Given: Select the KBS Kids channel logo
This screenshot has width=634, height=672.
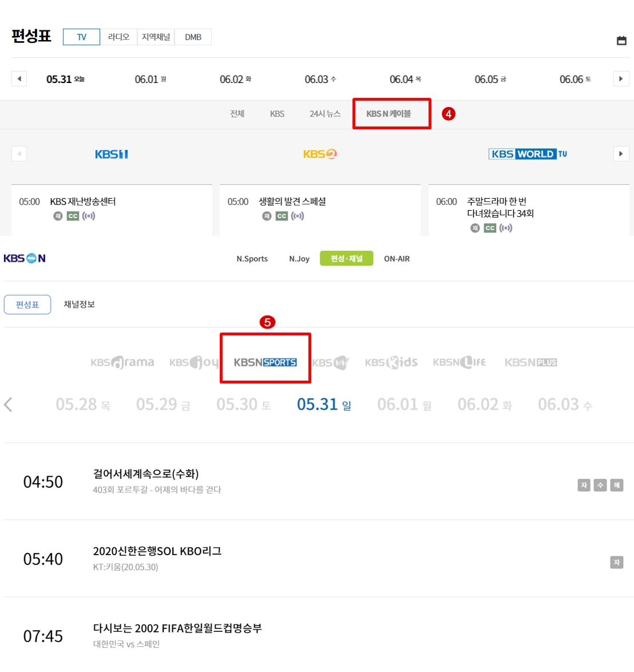Looking at the screenshot, I should [391, 362].
